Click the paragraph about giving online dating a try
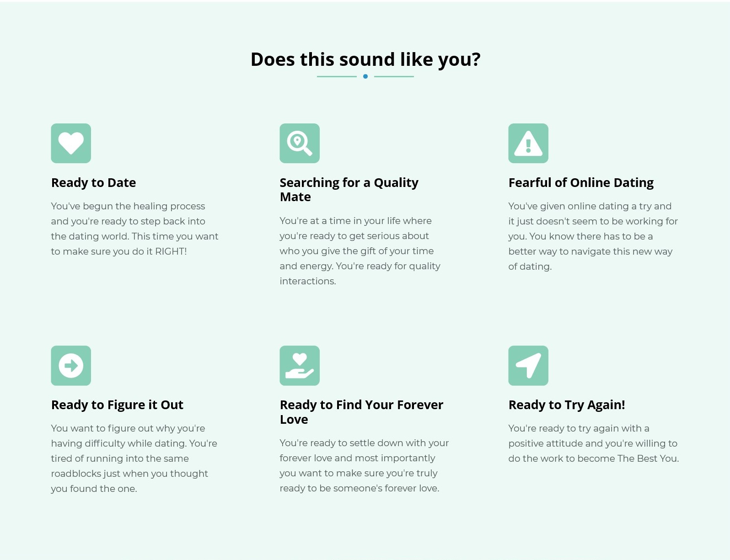This screenshot has height=560, width=730. pos(593,236)
